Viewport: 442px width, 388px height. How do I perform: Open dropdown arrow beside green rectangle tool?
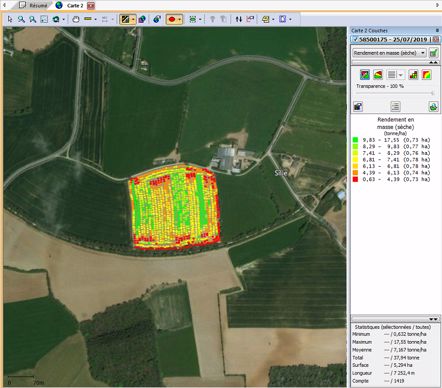tap(200, 20)
